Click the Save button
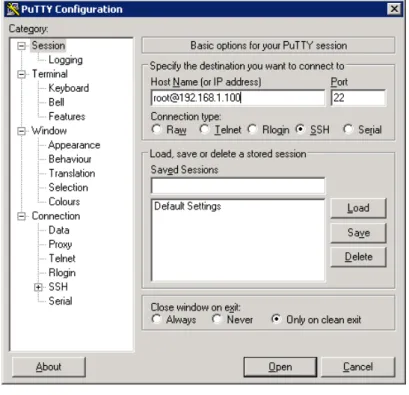409x395 pixels. click(x=358, y=233)
